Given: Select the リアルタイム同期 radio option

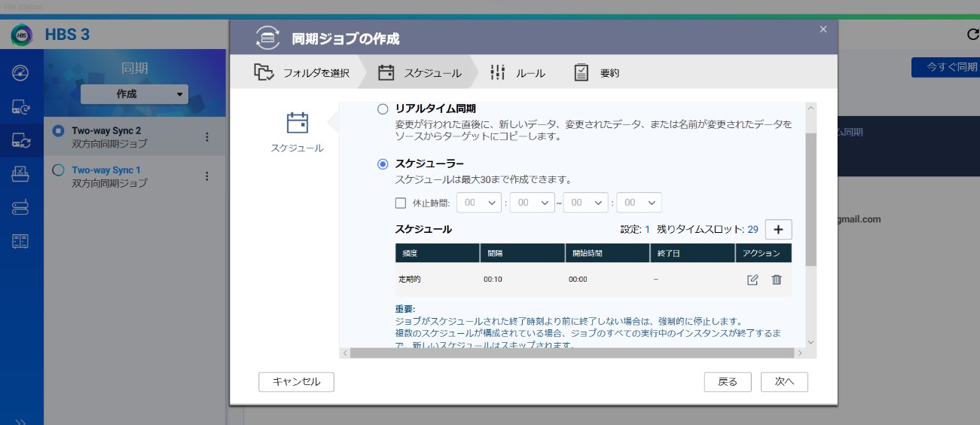Looking at the screenshot, I should click(x=383, y=109).
